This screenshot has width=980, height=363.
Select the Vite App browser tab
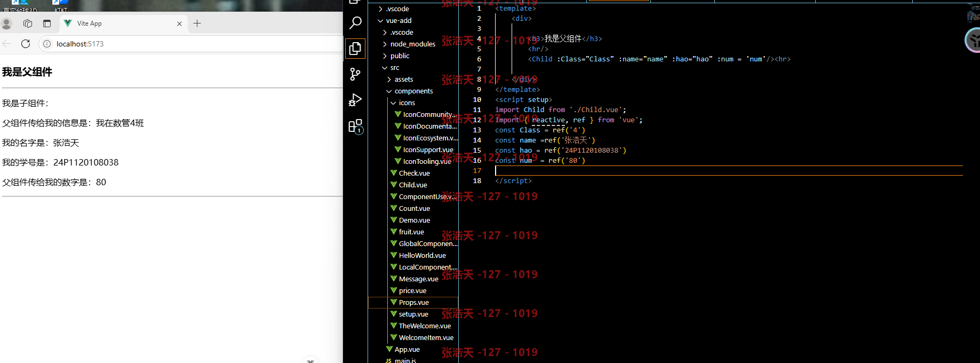pos(123,23)
